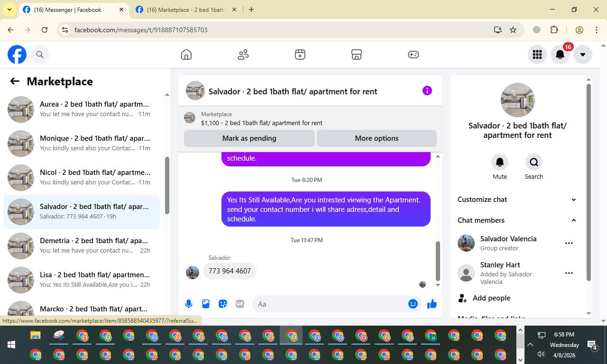Open chat with Aurea
The image size is (607, 364).
(82, 109)
